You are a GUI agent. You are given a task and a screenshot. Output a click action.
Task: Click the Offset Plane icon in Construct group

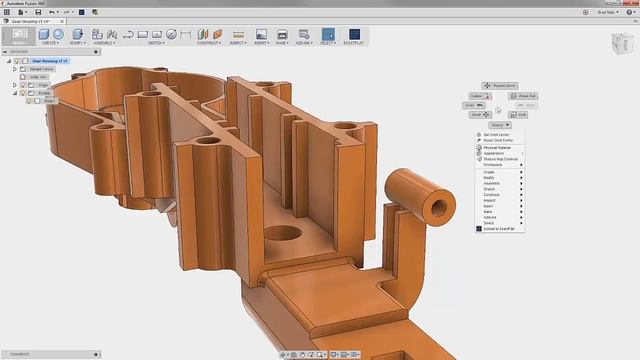pyautogui.click(x=202, y=34)
